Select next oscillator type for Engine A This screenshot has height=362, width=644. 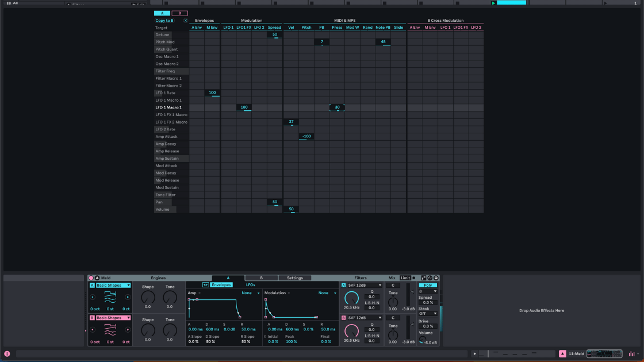(128, 297)
